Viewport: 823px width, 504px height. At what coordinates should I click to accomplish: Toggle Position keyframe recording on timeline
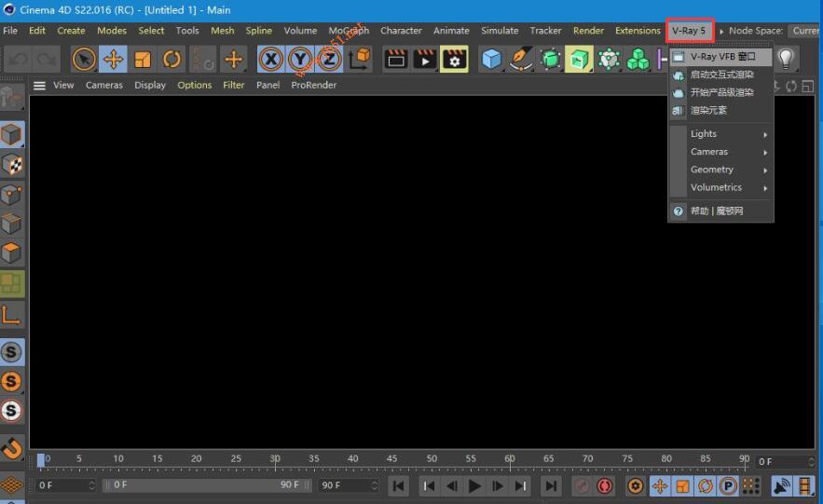[x=659, y=486]
